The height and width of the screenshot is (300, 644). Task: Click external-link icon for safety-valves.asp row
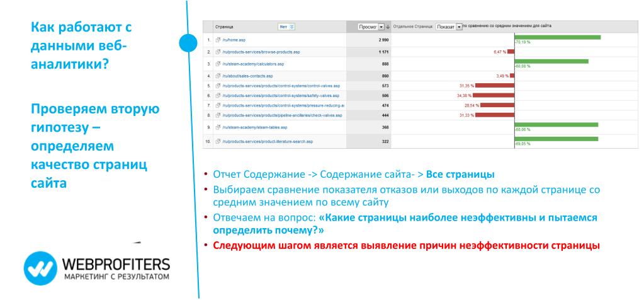pyautogui.click(x=218, y=96)
